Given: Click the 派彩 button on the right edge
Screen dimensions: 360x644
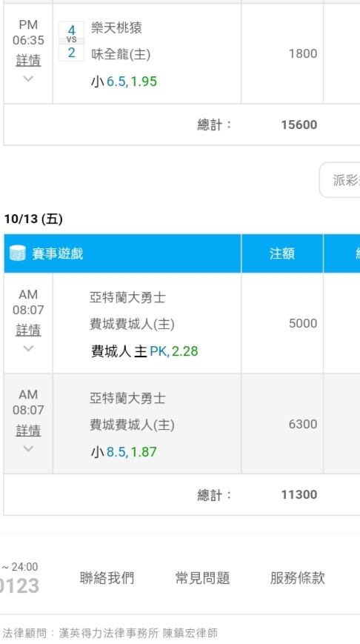Looking at the screenshot, I should pyautogui.click(x=340, y=180).
